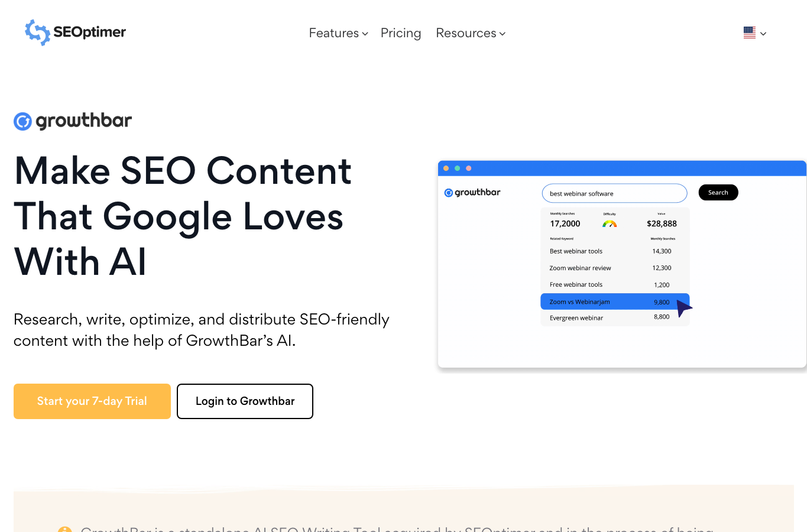Click the black Search button in mockup
The width and height of the screenshot is (807, 532).
pos(718,193)
